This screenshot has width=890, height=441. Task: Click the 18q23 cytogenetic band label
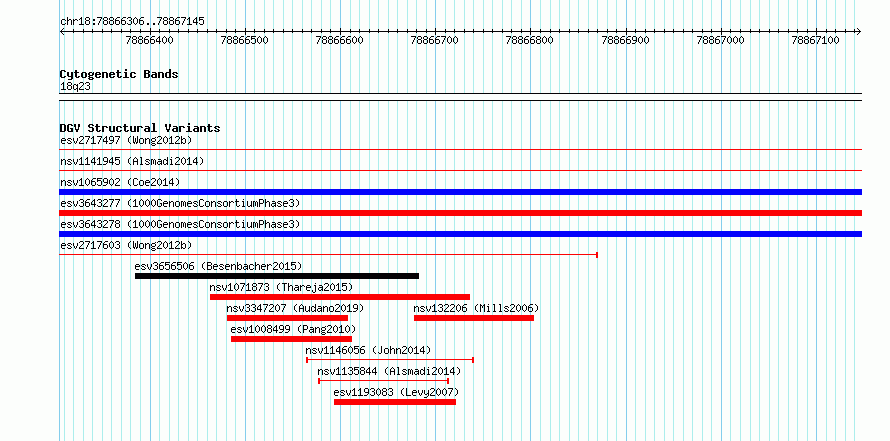(x=75, y=87)
